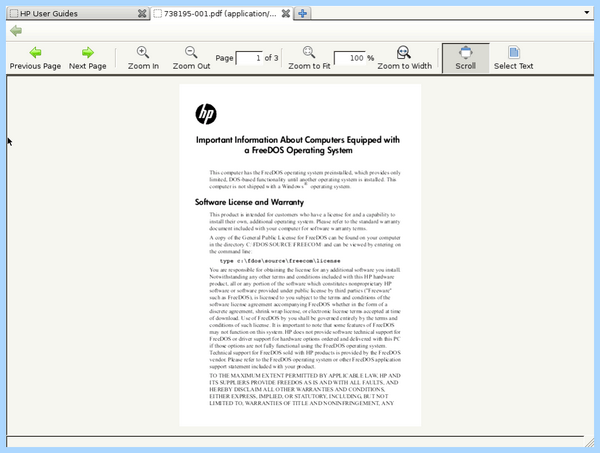The height and width of the screenshot is (453, 600).
Task: Click the Previous Page arrow icon
Action: pos(35,52)
